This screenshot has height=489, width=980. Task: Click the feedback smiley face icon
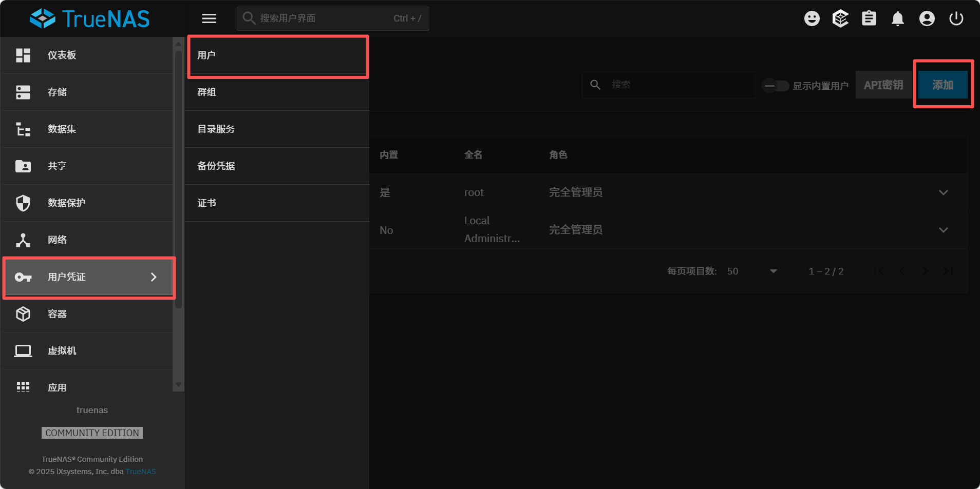[812, 19]
